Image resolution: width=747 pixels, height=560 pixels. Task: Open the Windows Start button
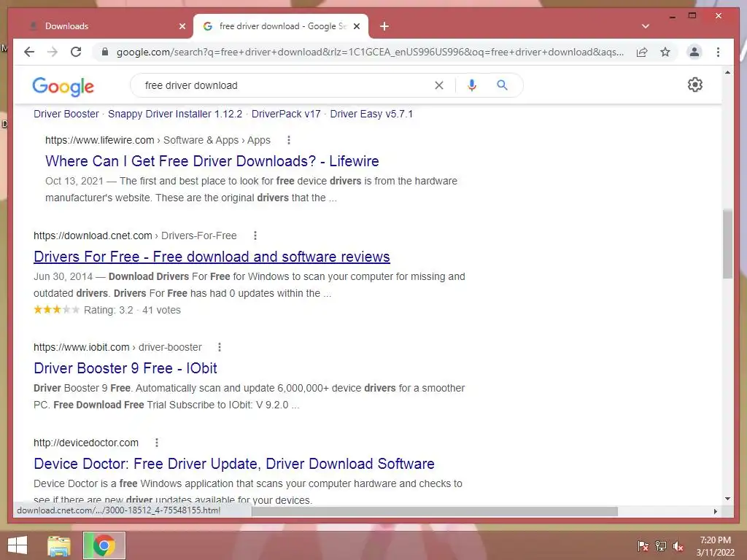[18, 545]
